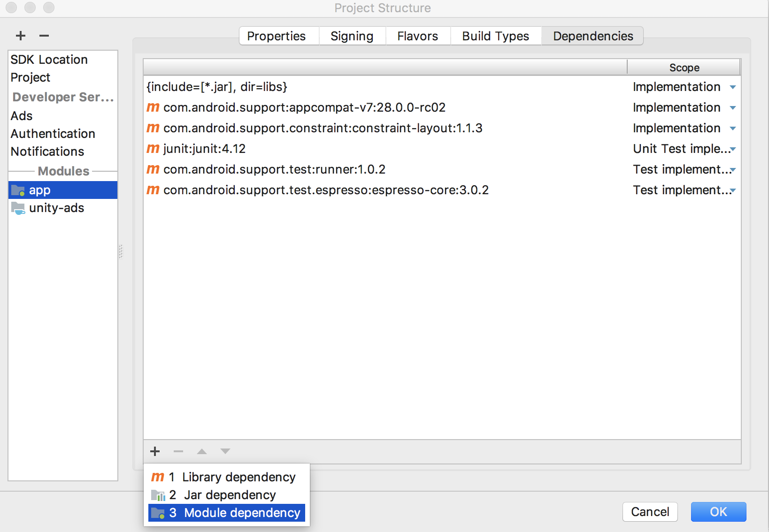The image size is (769, 532).
Task: Open scope dropdown for appcompat-v7 row
Action: pyautogui.click(x=733, y=108)
